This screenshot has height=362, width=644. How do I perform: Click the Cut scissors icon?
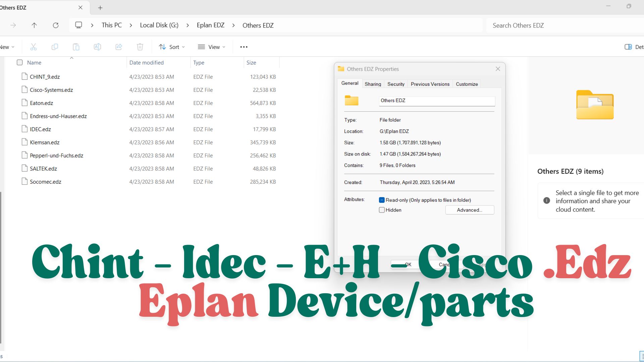pos(33,47)
